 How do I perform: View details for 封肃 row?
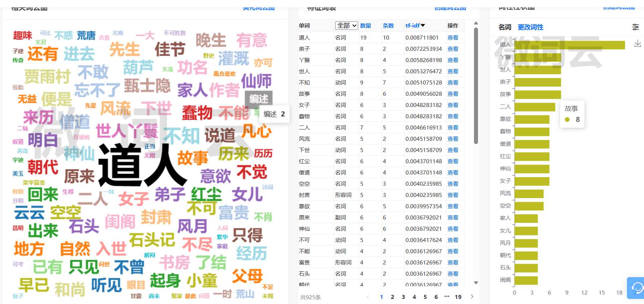pos(453,195)
